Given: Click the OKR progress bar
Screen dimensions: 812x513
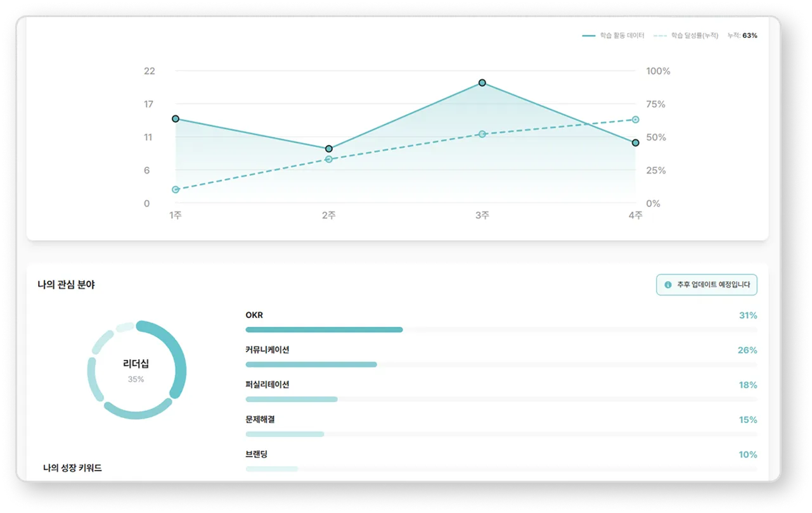Looking at the screenshot, I should 324,330.
